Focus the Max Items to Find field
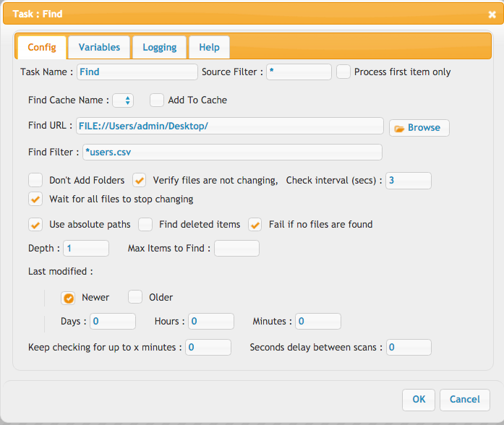This screenshot has height=425, width=504. [x=237, y=249]
